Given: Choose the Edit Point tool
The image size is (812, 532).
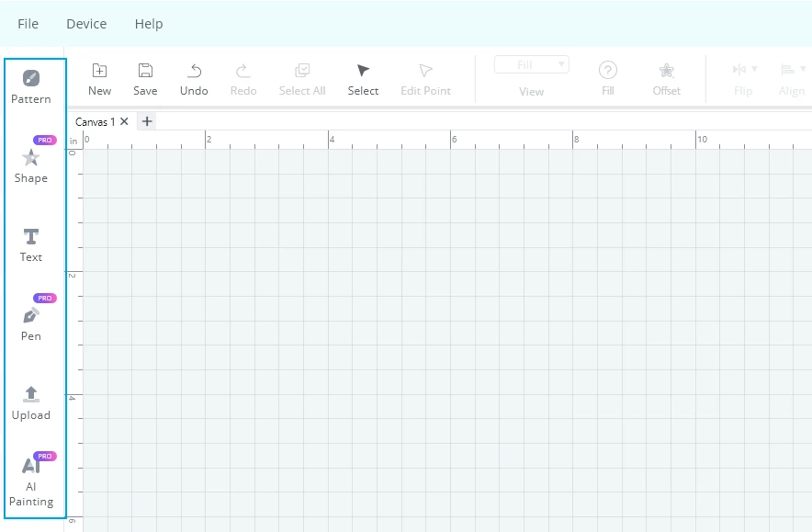Looking at the screenshot, I should click(x=425, y=79).
